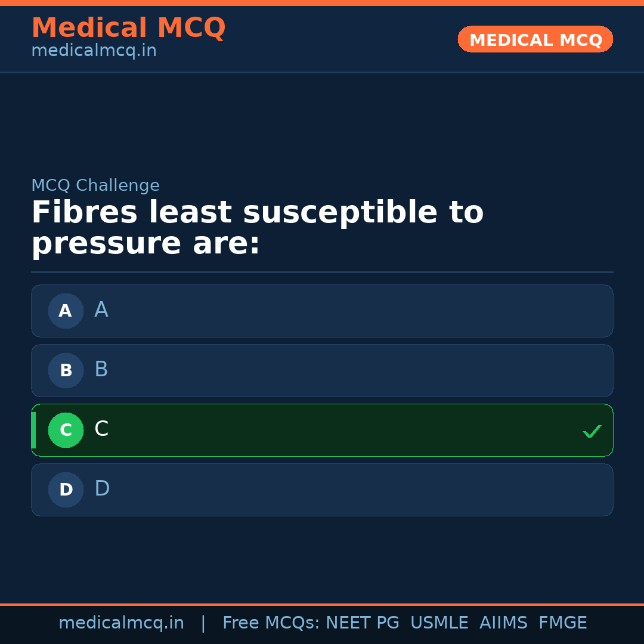The image size is (644, 644).
Task: Click FMGE in the footer
Action: point(562,623)
